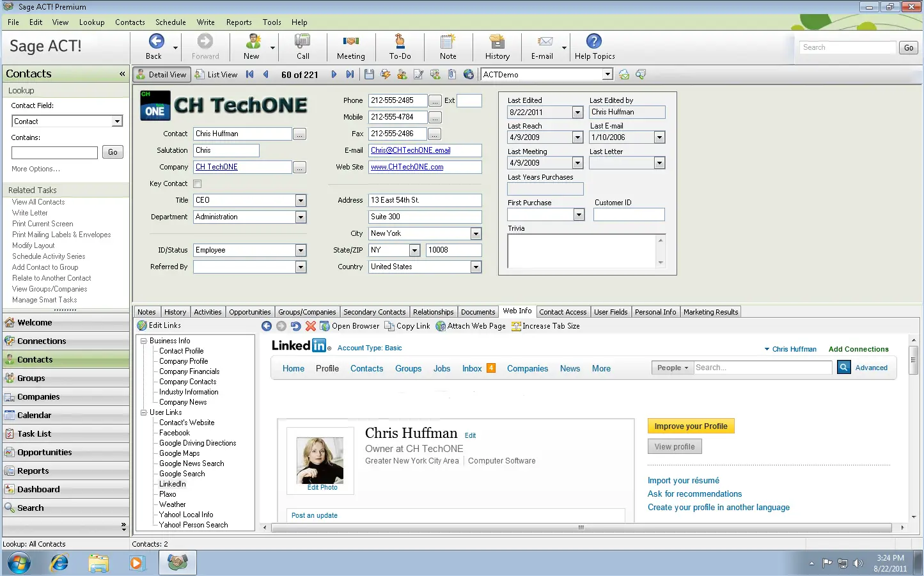The image size is (924, 576).
Task: Click Write Letter under Related Tasks
Action: click(29, 213)
